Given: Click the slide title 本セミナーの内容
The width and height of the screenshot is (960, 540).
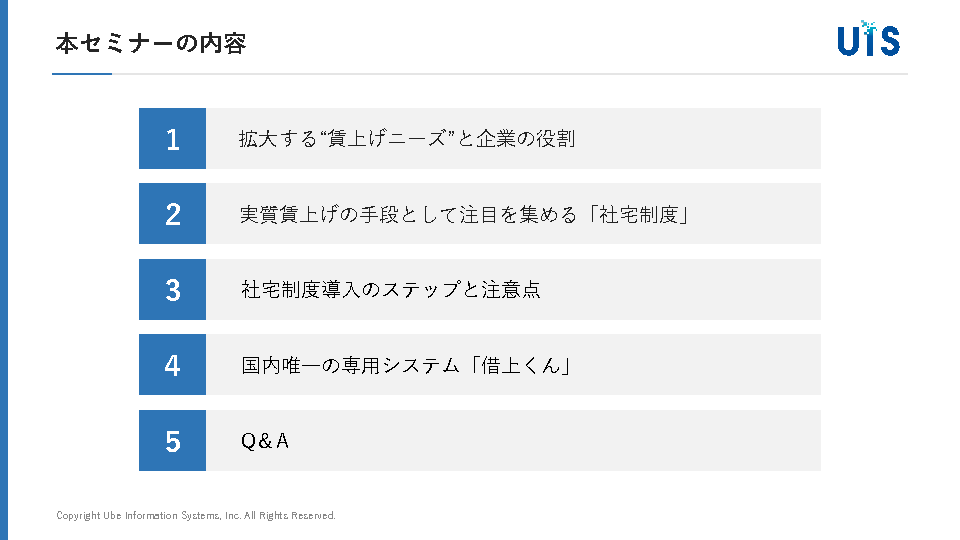Looking at the screenshot, I should (151, 43).
